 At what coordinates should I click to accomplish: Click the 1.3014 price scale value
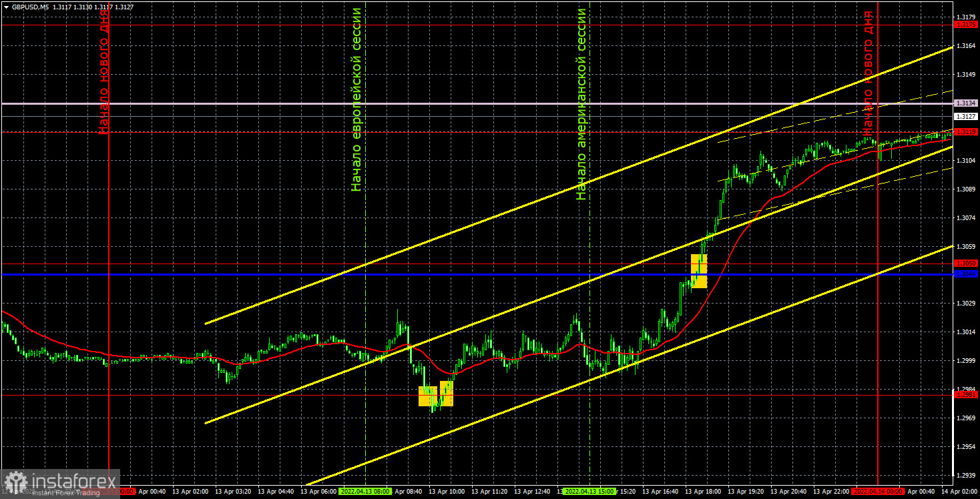coord(966,332)
